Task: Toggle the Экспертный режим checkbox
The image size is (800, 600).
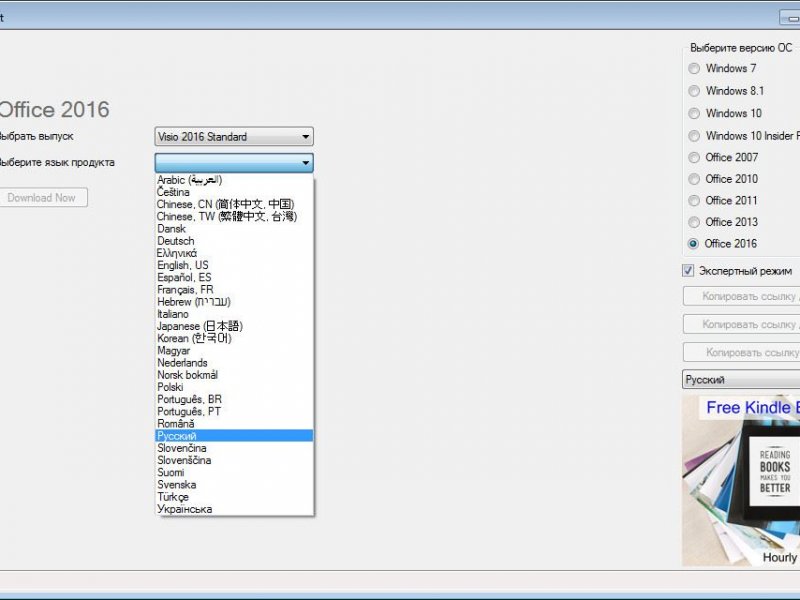Action: pos(688,270)
